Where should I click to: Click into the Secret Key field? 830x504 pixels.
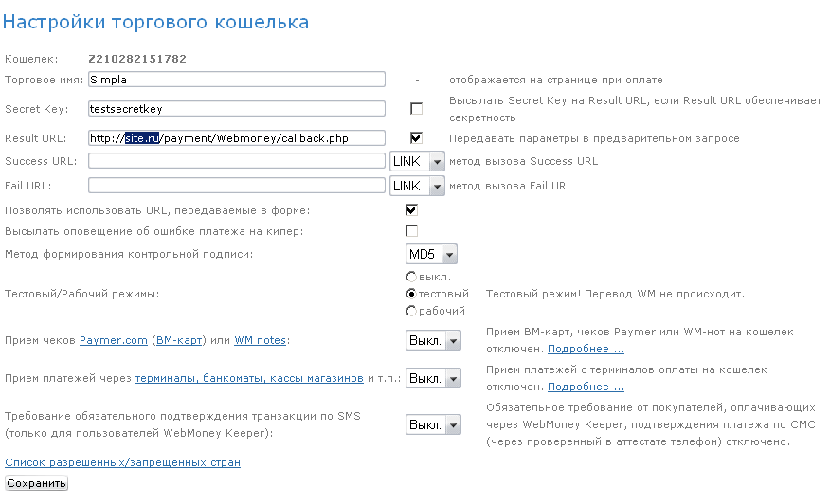[236, 109]
